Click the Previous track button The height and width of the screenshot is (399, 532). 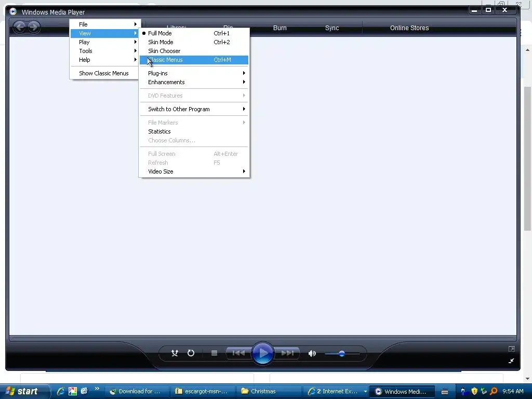pos(239,353)
